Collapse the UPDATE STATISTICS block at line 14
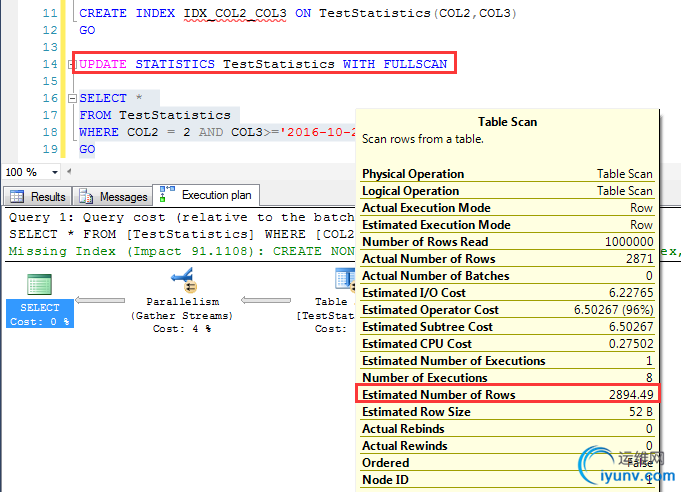 pyautogui.click(x=71, y=65)
